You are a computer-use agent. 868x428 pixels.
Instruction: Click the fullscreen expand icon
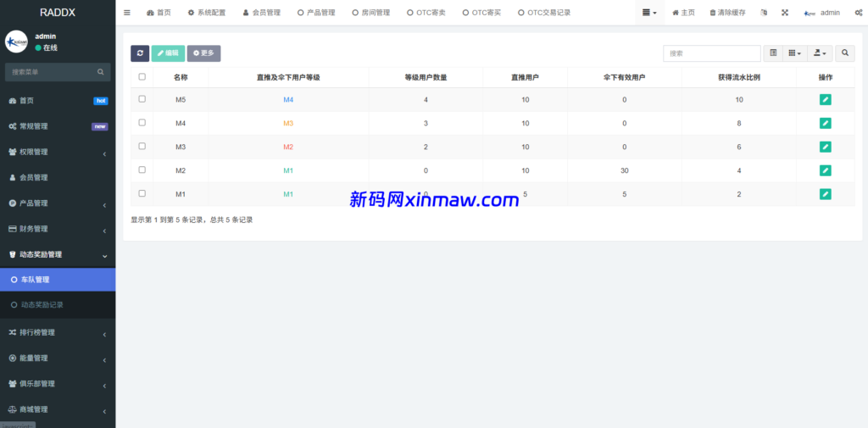click(785, 13)
